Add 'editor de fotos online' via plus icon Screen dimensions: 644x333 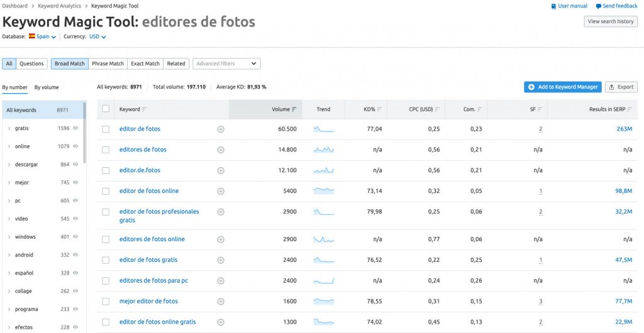221,191
